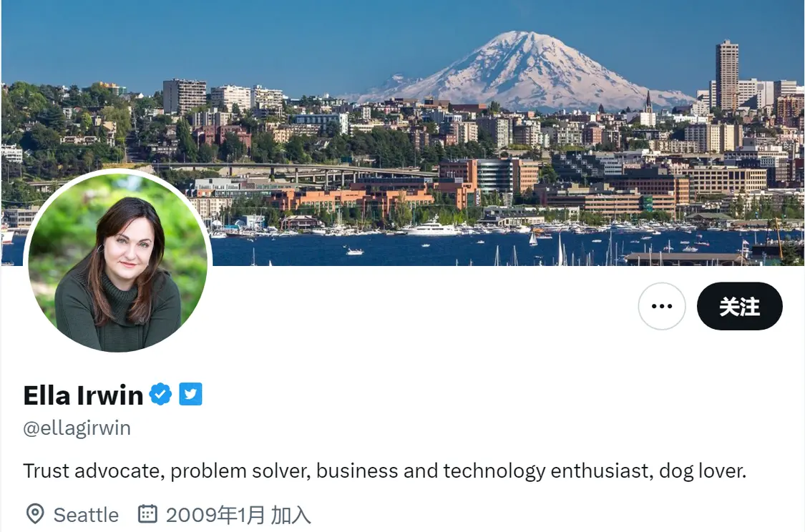
Task: Click the Seattle location text
Action: pos(86,515)
